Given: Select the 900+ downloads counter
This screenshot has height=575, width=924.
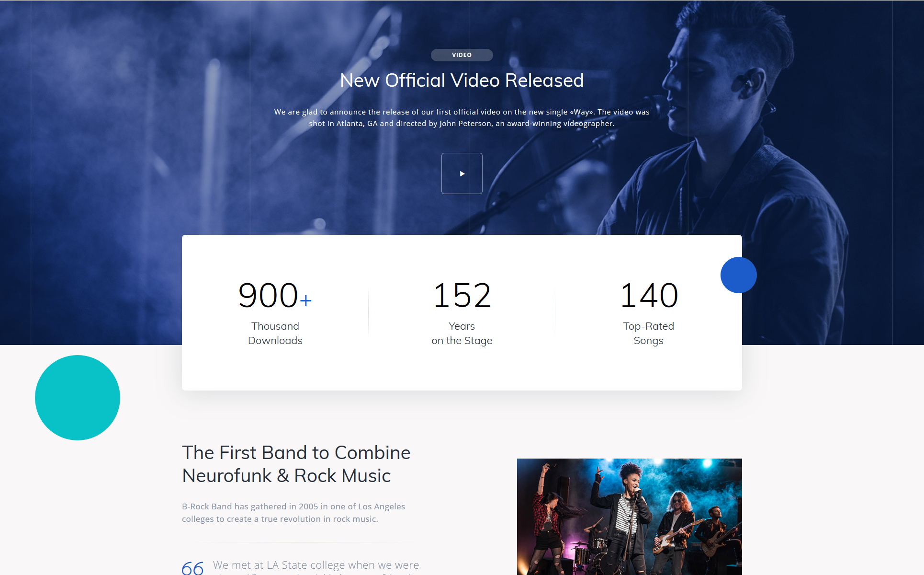Looking at the screenshot, I should pyautogui.click(x=275, y=295).
